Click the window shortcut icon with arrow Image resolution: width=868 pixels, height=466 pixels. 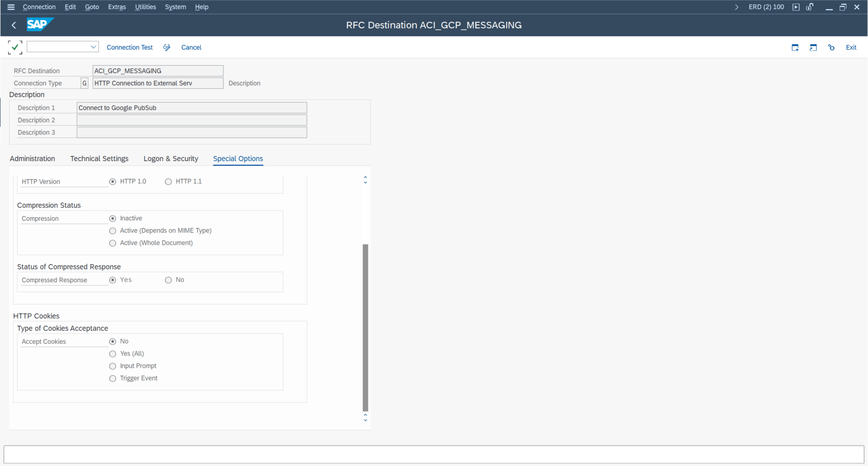813,48
